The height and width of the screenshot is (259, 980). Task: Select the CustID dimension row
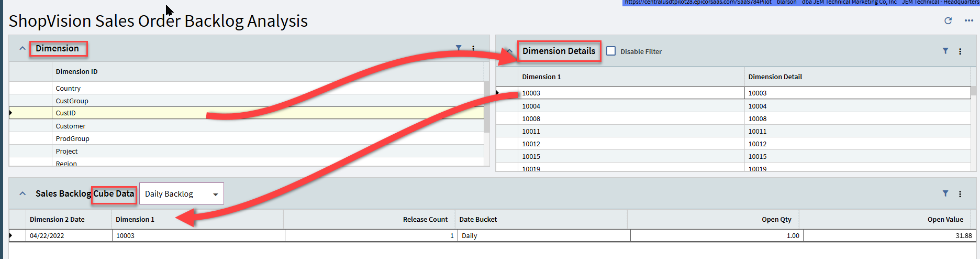[247, 113]
